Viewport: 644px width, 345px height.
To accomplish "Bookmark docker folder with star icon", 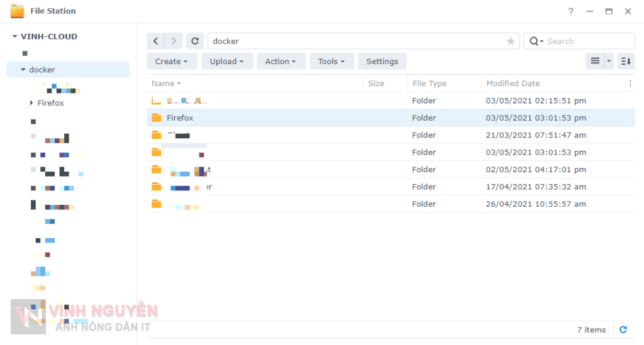I will 511,41.
